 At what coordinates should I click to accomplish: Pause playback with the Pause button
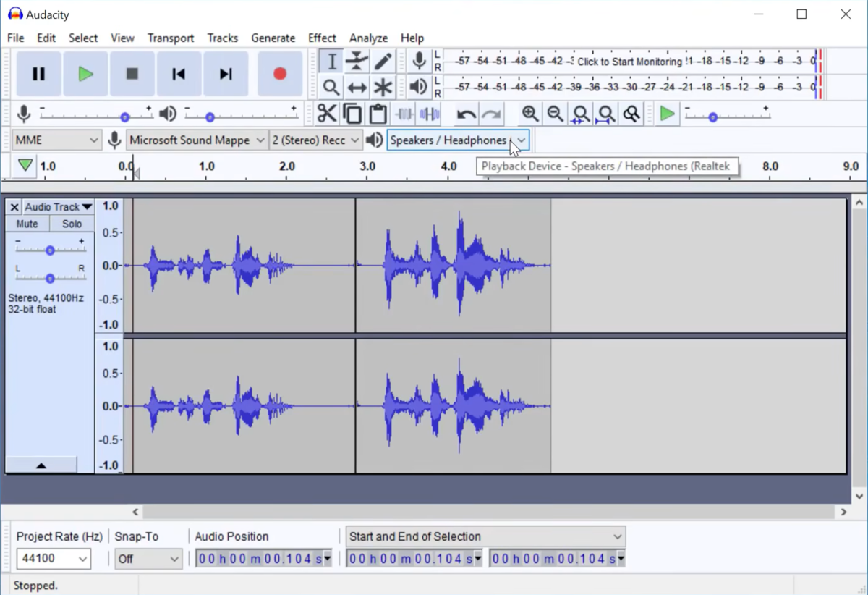click(39, 74)
